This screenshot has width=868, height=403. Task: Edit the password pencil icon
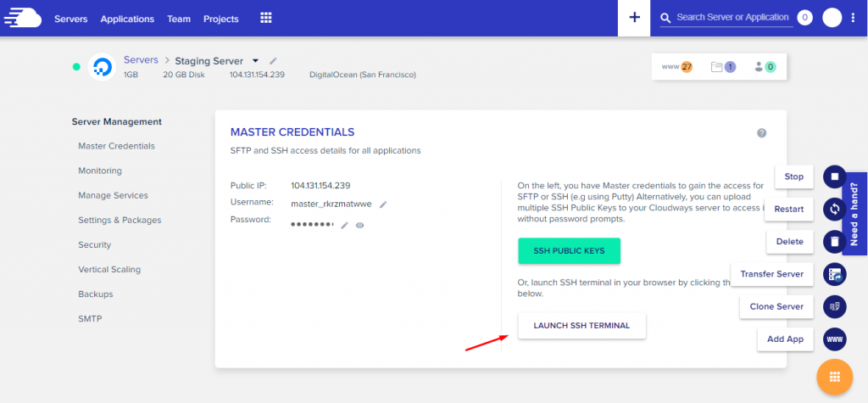[344, 225]
